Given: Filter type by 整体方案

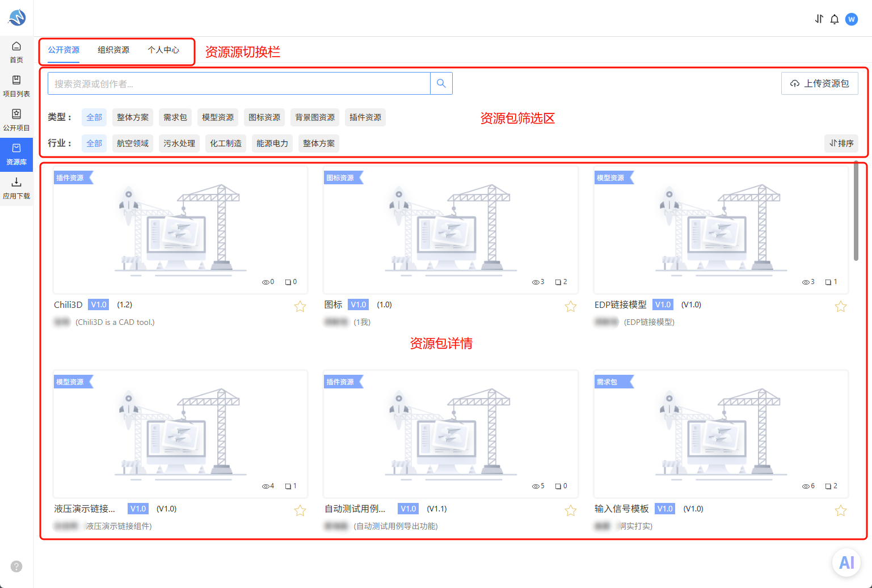Looking at the screenshot, I should (x=133, y=117).
